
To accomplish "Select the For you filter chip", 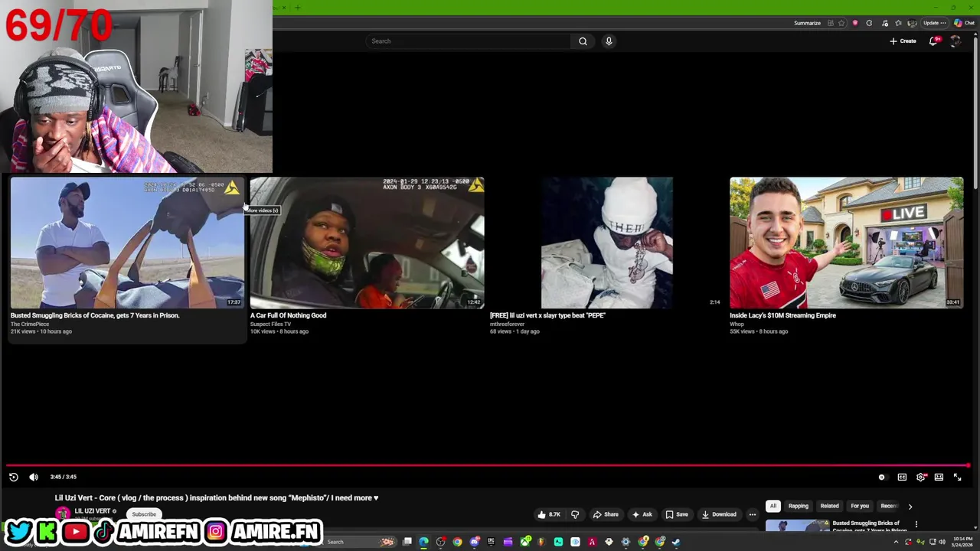I will pos(860,506).
